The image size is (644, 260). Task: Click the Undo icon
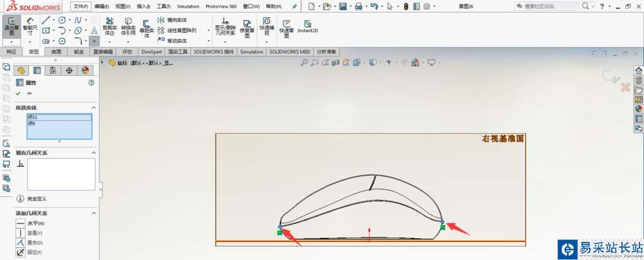pos(374,6)
